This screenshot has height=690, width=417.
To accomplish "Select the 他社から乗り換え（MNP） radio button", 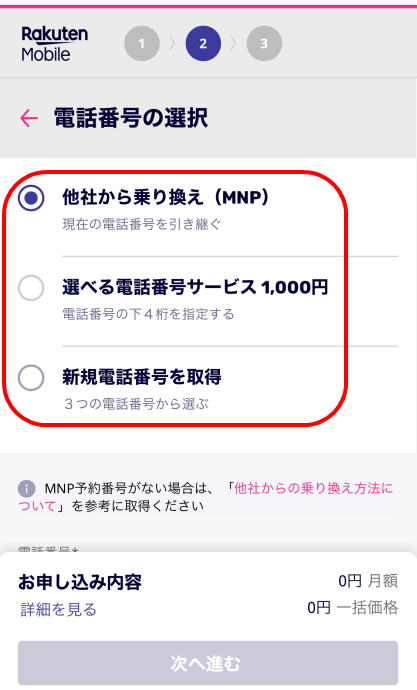I will tap(31, 198).
